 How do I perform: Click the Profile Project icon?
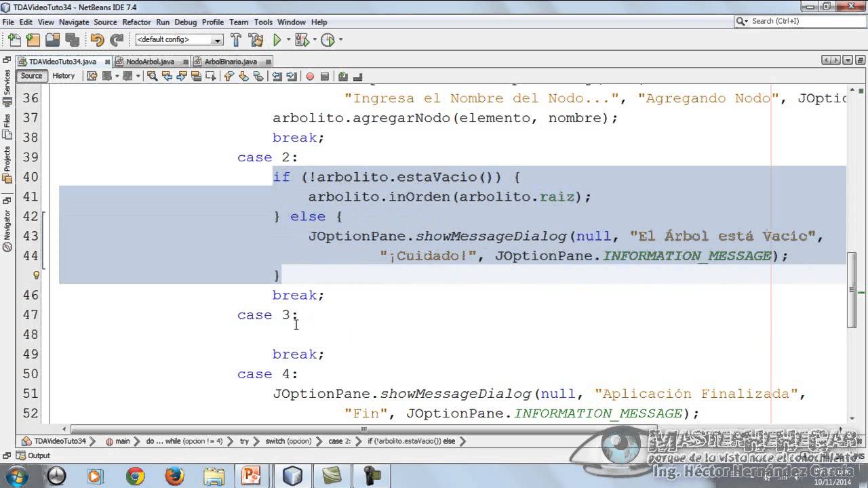328,40
